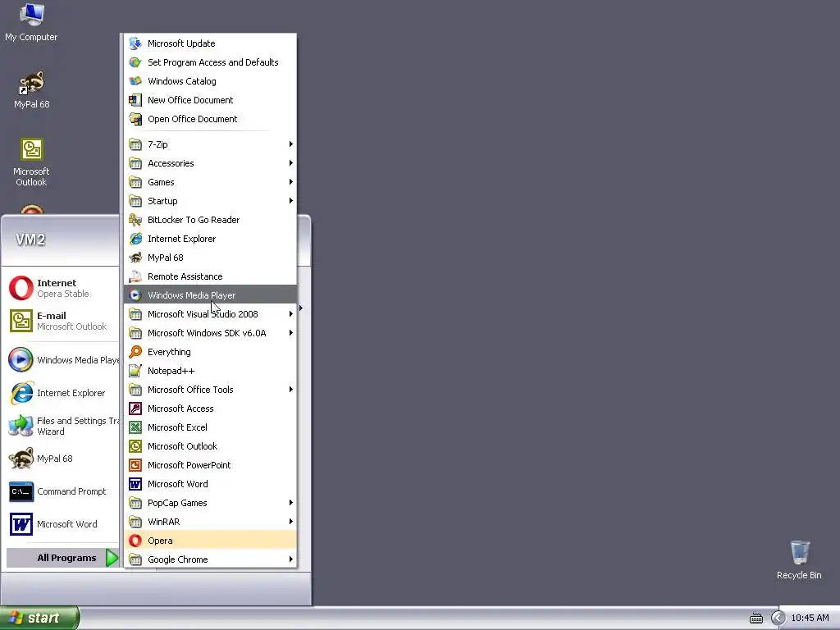Click the New Office Document icon
This screenshot has width=840, height=630.
pyautogui.click(x=135, y=100)
